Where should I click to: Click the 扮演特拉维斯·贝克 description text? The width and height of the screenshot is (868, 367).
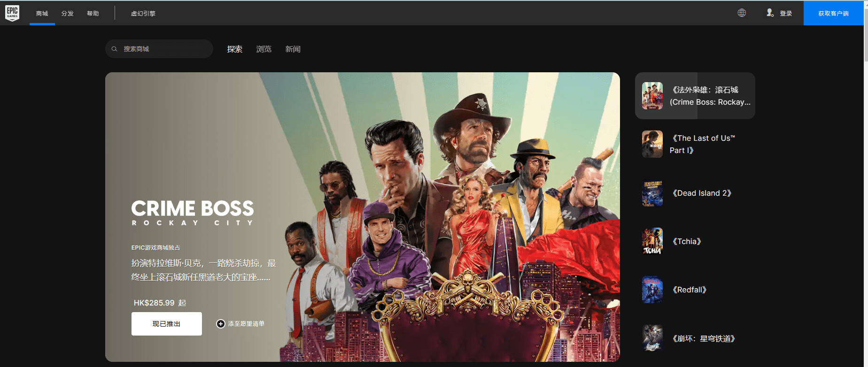pos(204,270)
